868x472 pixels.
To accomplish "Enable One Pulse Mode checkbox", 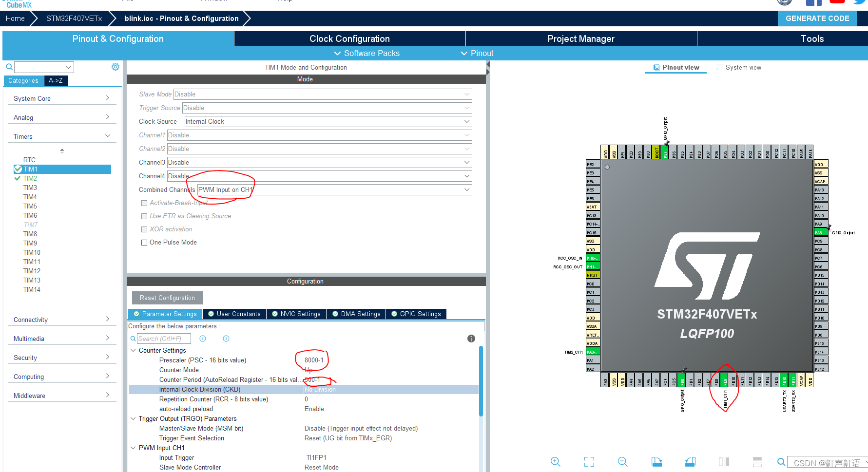I will pos(144,243).
